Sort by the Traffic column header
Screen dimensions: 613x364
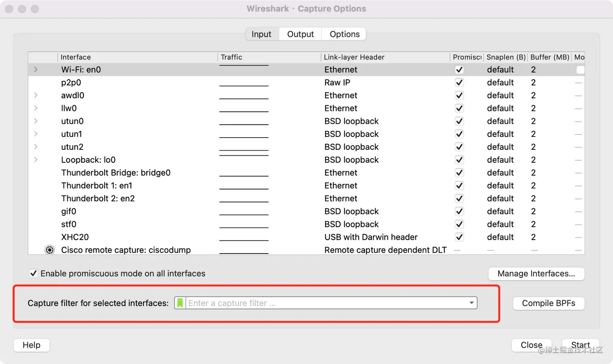coord(270,57)
